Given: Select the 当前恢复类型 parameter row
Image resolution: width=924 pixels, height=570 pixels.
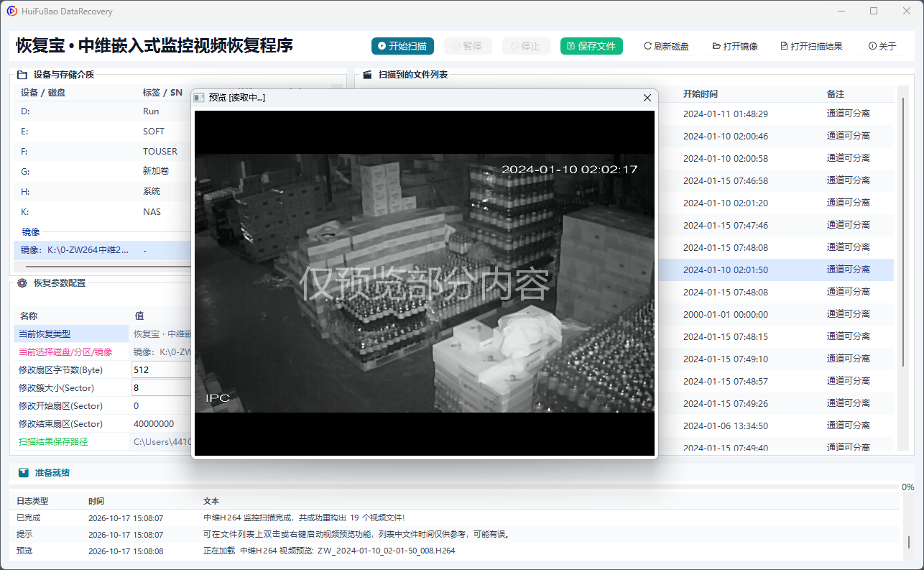Looking at the screenshot, I should coord(103,334).
